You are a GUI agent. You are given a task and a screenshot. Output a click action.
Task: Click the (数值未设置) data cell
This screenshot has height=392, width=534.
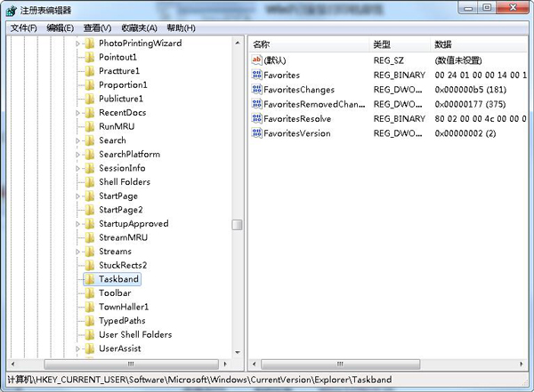click(458, 60)
